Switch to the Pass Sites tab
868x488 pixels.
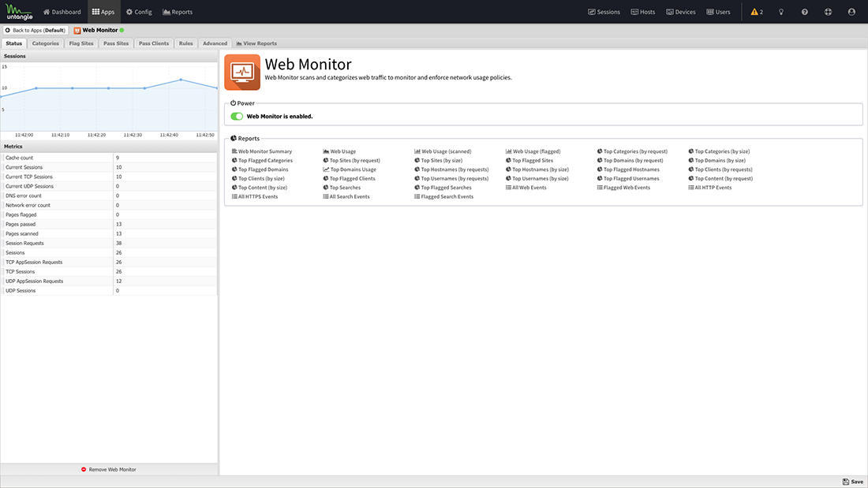coord(116,43)
